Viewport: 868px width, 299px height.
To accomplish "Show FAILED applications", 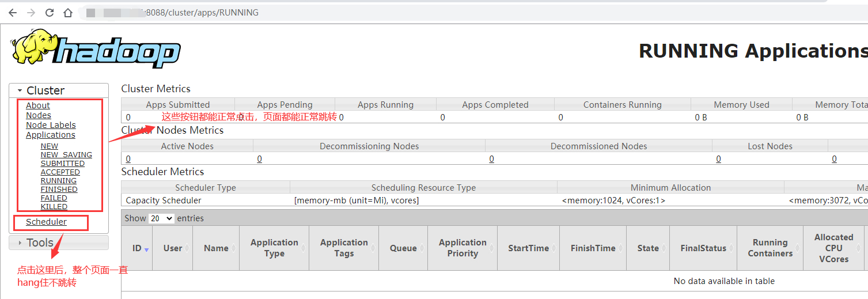I will tap(54, 198).
